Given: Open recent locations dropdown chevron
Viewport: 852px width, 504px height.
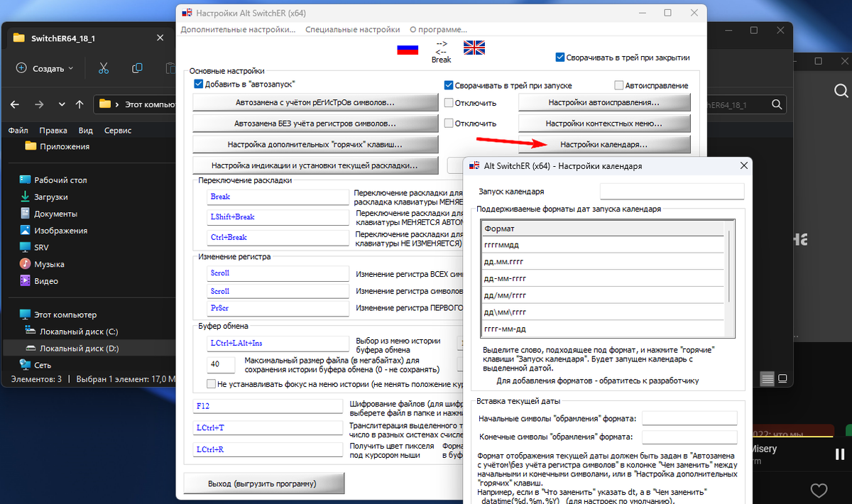Looking at the screenshot, I should pos(62,104).
